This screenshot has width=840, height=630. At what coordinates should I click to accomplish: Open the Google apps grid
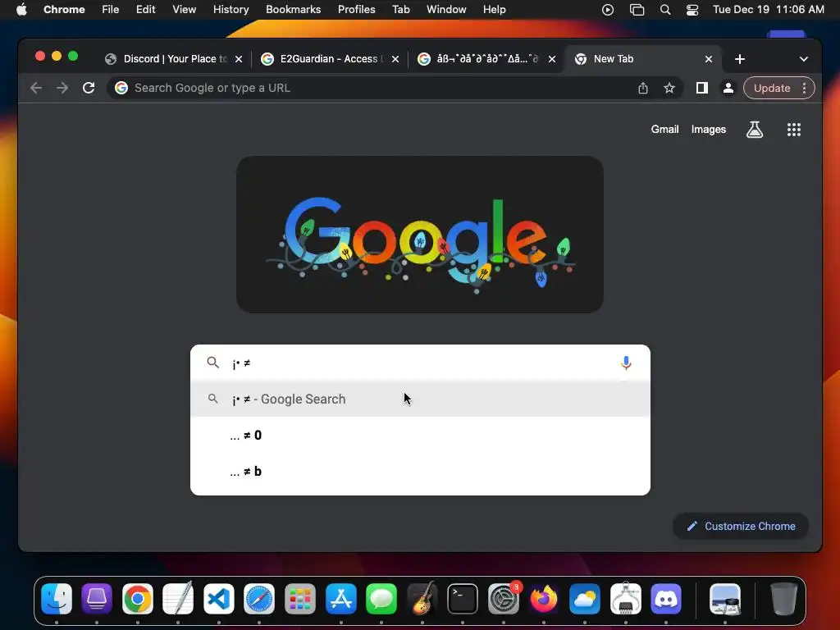pos(794,129)
